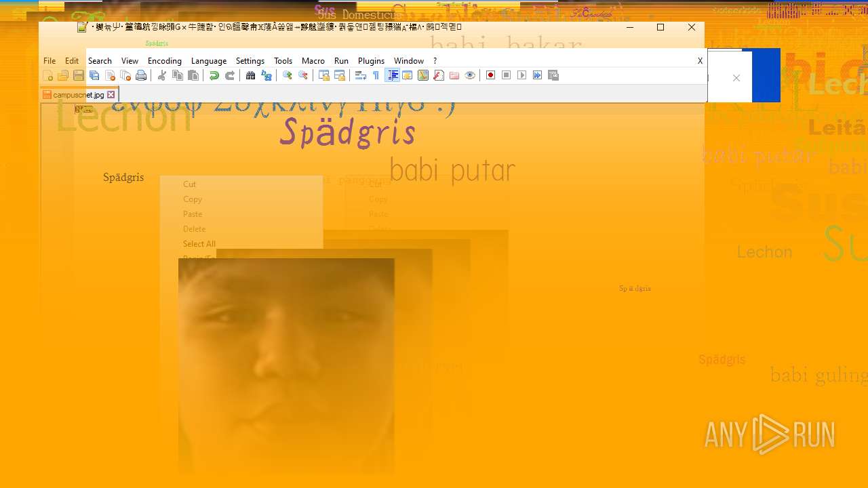Viewport: 868px width, 488px height.
Task: Save the current file with floppy icon
Action: pyautogui.click(x=79, y=75)
